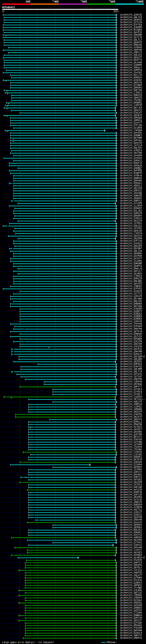Select the UniRef100_Q0E6U4 label
Viewport: 146px width, 644px height.
pos(131,462)
